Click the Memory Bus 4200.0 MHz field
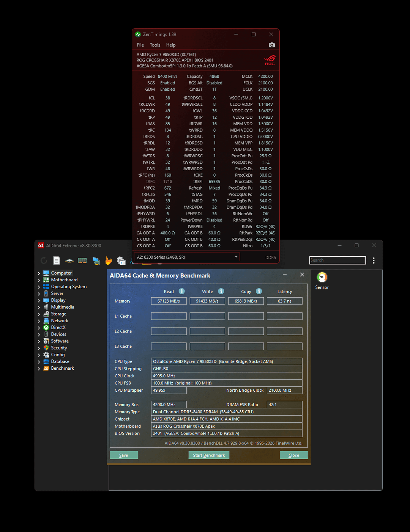The height and width of the screenshot is (532, 410). click(x=169, y=405)
